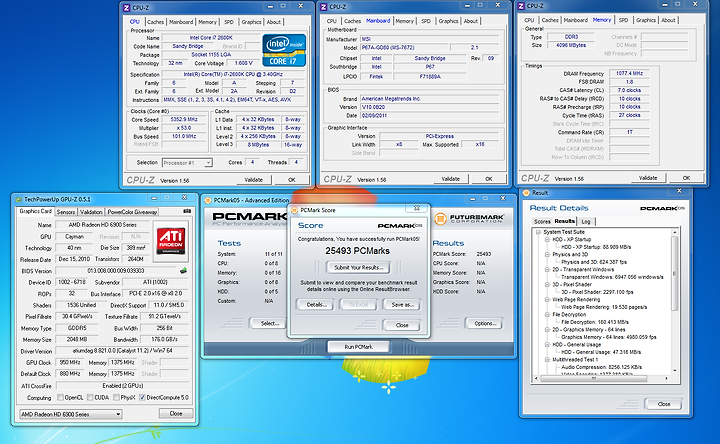Click motherboard model P67A-GD80 (MS-7672) field

point(403,48)
